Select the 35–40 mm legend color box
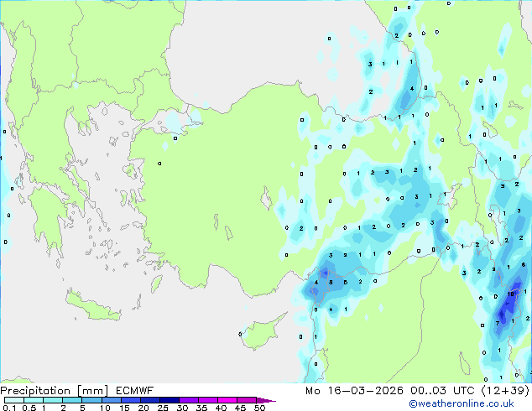 pos(208,400)
